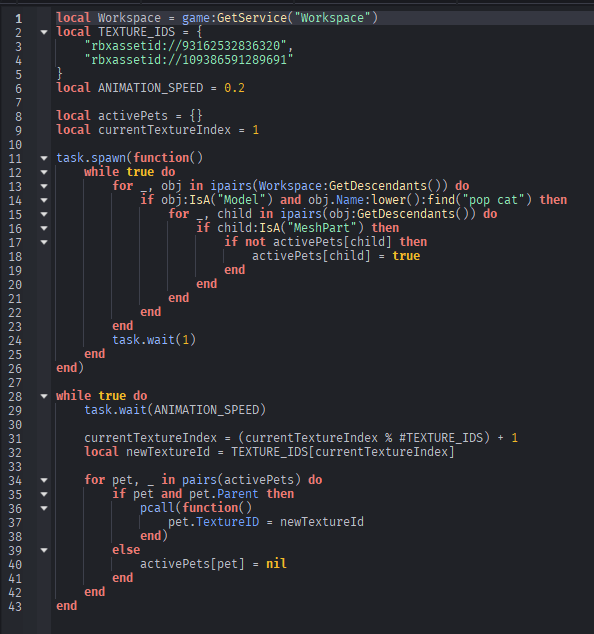Collapse the MeshPart check fold on line 16
Screen dimensions: 594x634
point(44,228)
